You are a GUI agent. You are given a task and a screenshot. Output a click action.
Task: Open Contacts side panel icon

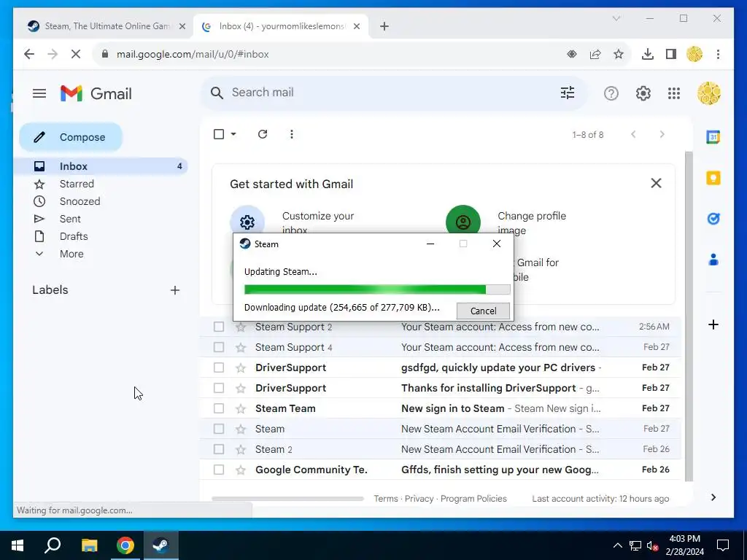[x=713, y=260]
